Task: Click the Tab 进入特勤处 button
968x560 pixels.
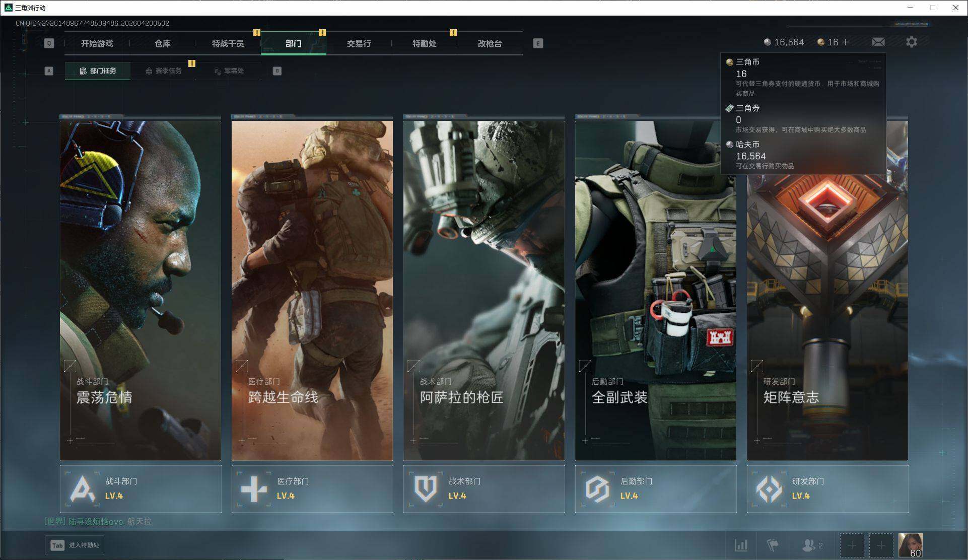Action: (75, 545)
